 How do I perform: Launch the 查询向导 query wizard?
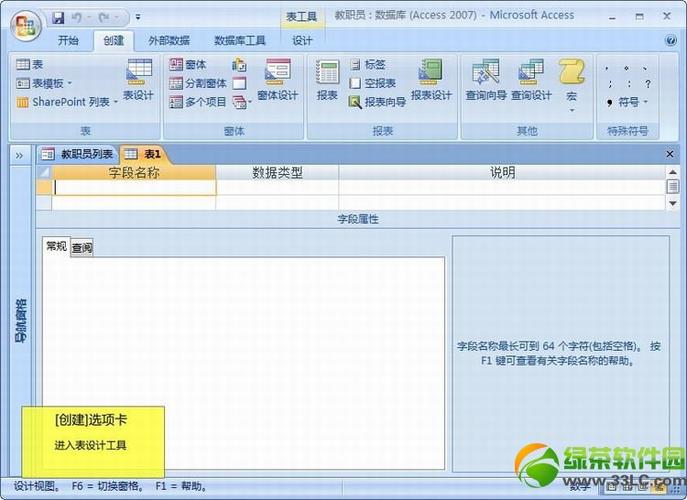pyautogui.click(x=486, y=80)
